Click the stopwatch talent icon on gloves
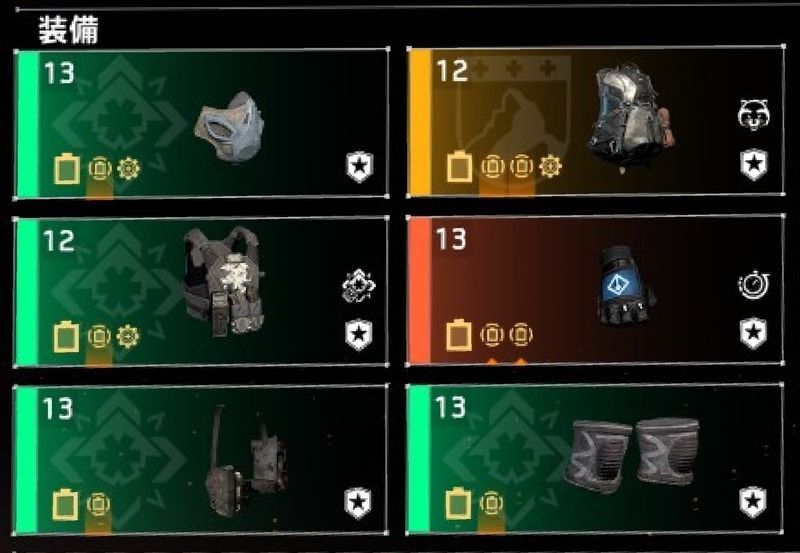The width and height of the screenshot is (800, 553). point(754,285)
